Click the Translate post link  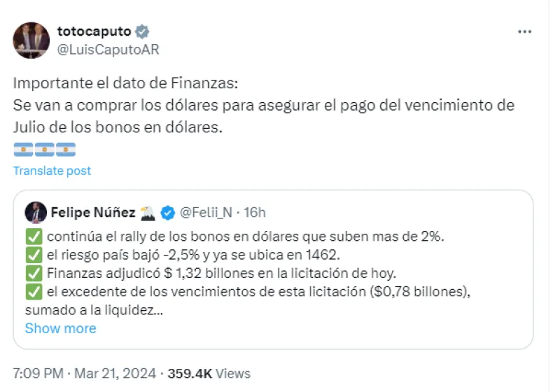coord(52,171)
